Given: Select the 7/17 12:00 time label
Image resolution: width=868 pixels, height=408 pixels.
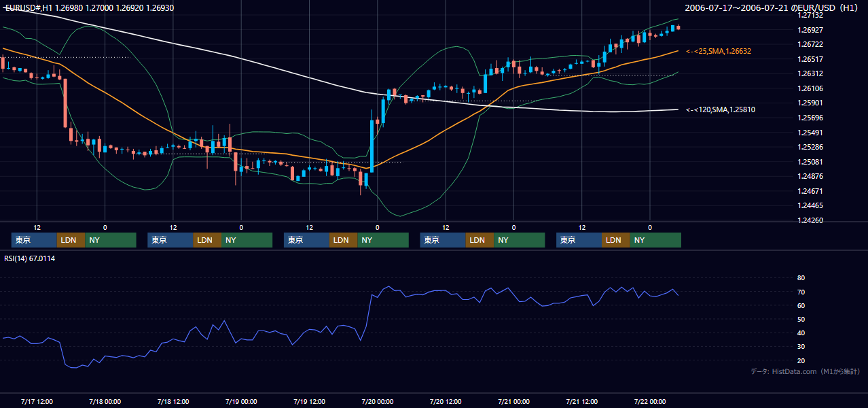Looking at the screenshot, I should tap(37, 401).
